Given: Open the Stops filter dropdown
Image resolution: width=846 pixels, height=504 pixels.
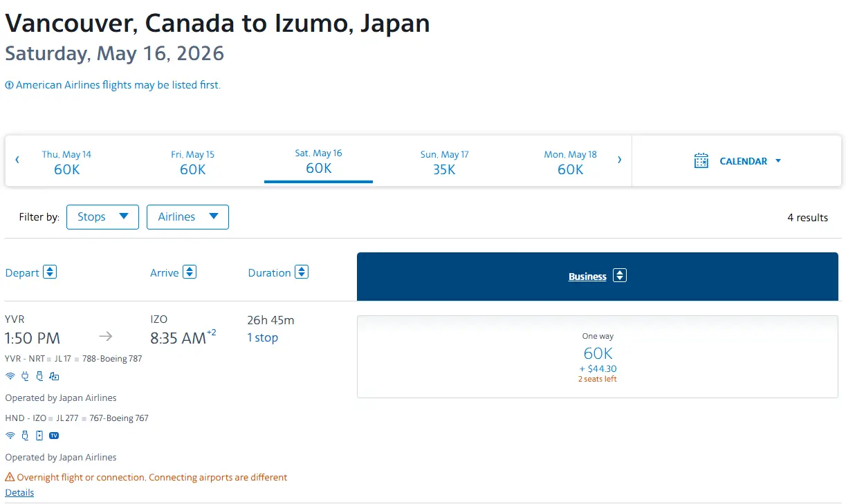Looking at the screenshot, I should [102, 217].
